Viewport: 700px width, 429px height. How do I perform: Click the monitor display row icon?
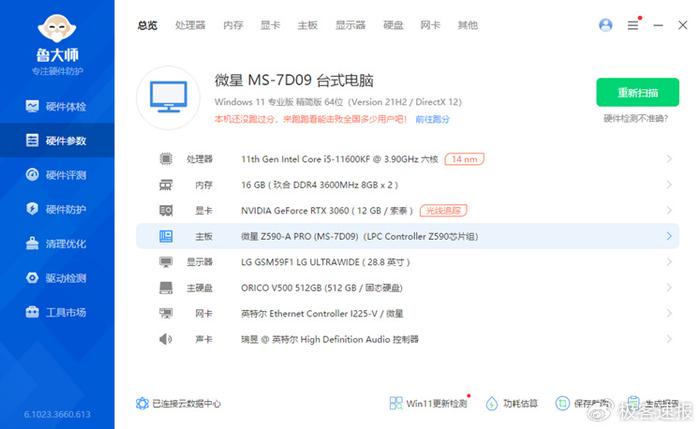tap(166, 262)
